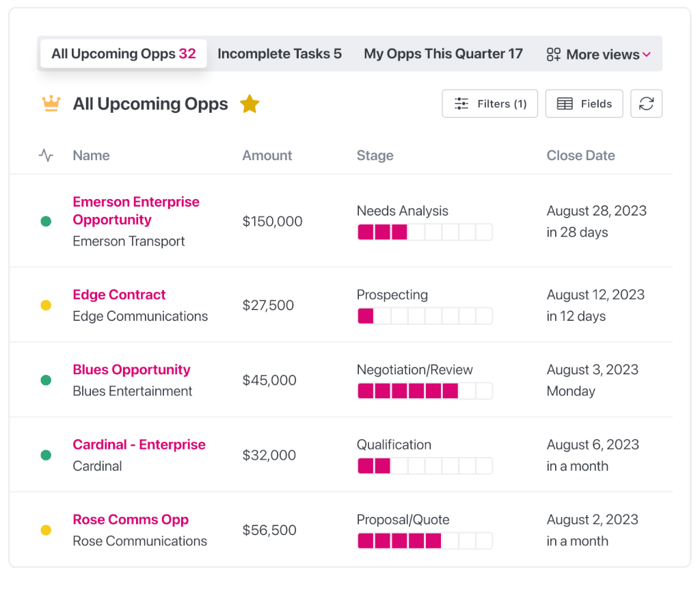Click the Proposal/Quote stage progress bar
700x589 pixels.
click(x=425, y=541)
